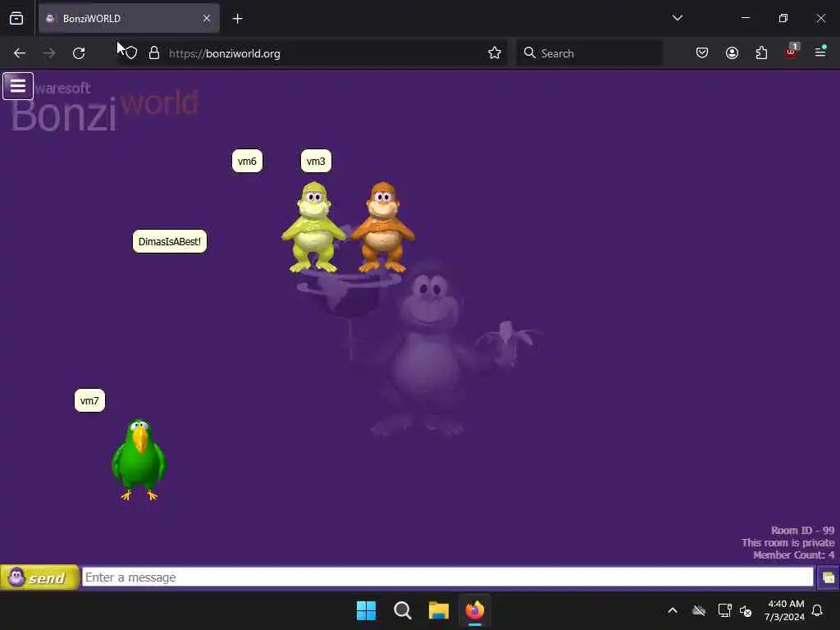Click the Member Count: 4 text
This screenshot has width=840, height=630.
click(793, 555)
